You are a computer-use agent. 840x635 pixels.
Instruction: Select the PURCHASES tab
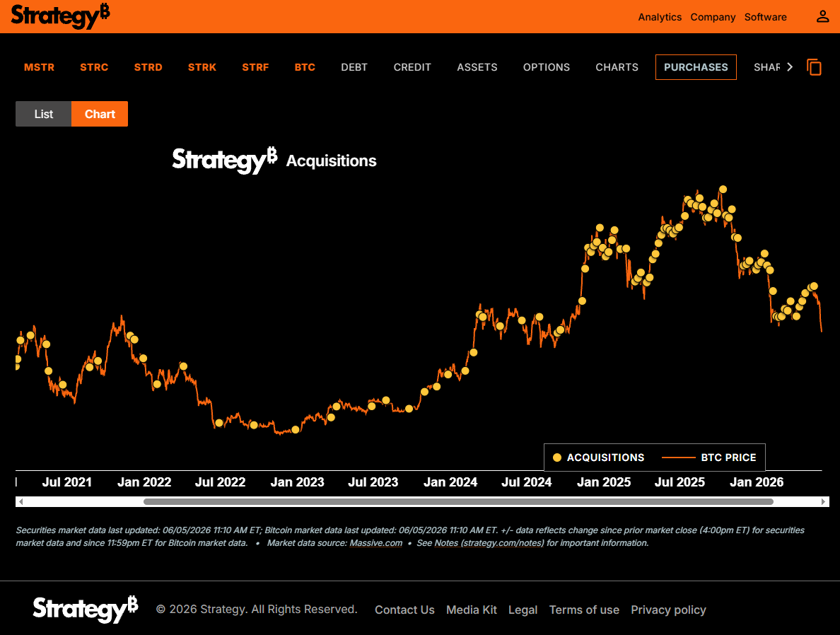(x=696, y=67)
